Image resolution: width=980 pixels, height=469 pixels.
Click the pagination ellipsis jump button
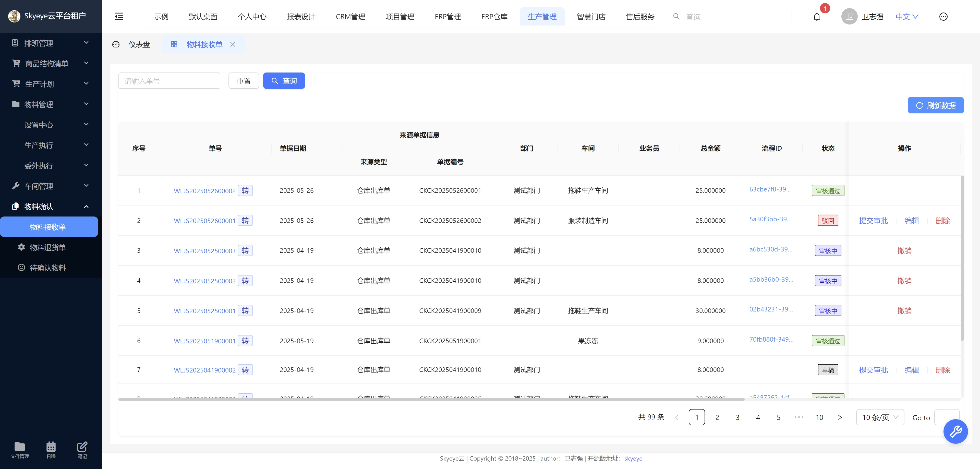tap(798, 417)
